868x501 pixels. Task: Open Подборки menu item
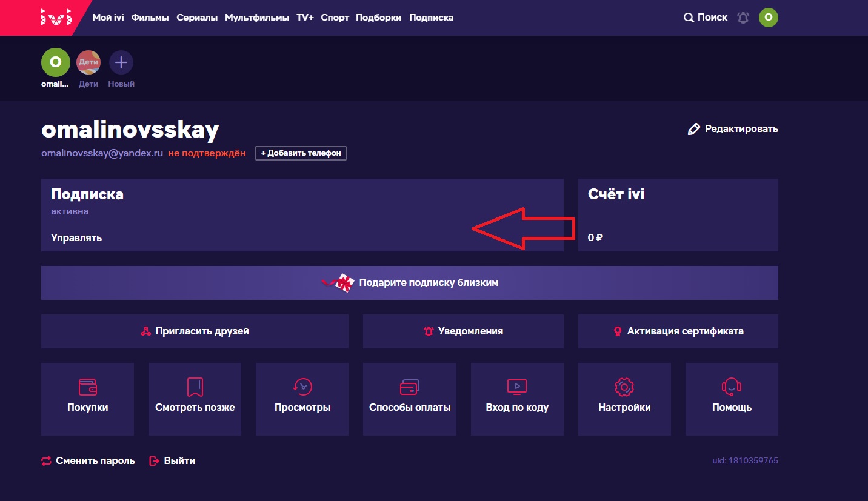pyautogui.click(x=379, y=18)
